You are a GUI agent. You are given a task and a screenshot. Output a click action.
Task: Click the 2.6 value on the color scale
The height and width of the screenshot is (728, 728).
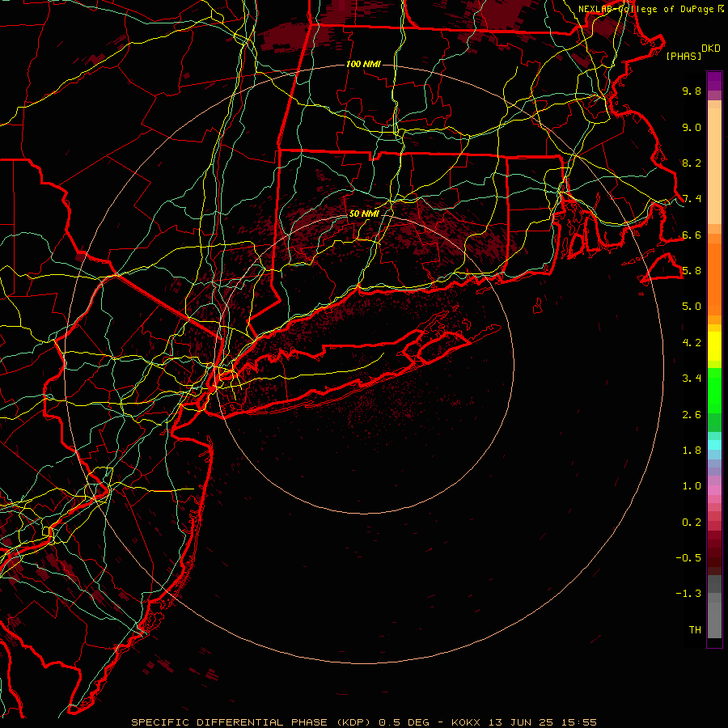click(x=692, y=415)
